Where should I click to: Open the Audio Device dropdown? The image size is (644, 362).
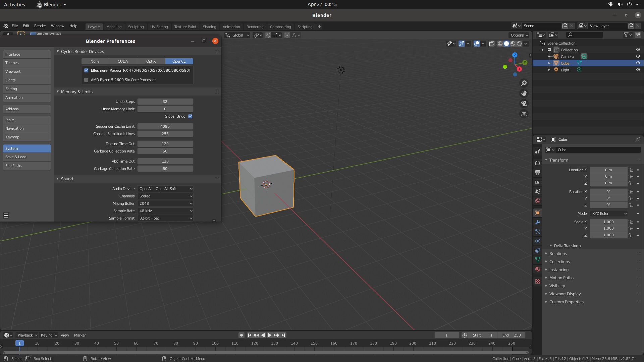pyautogui.click(x=165, y=189)
